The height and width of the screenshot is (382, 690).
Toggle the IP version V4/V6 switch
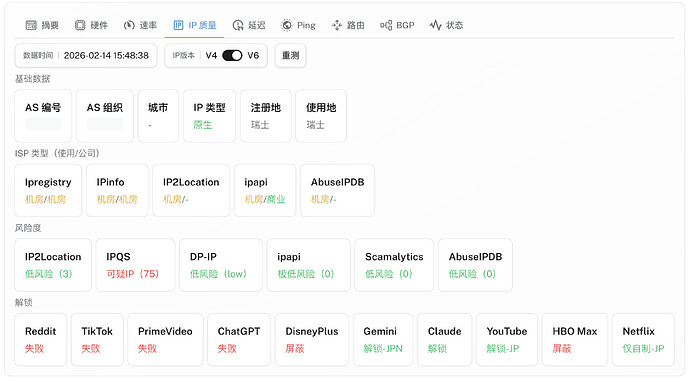(232, 55)
